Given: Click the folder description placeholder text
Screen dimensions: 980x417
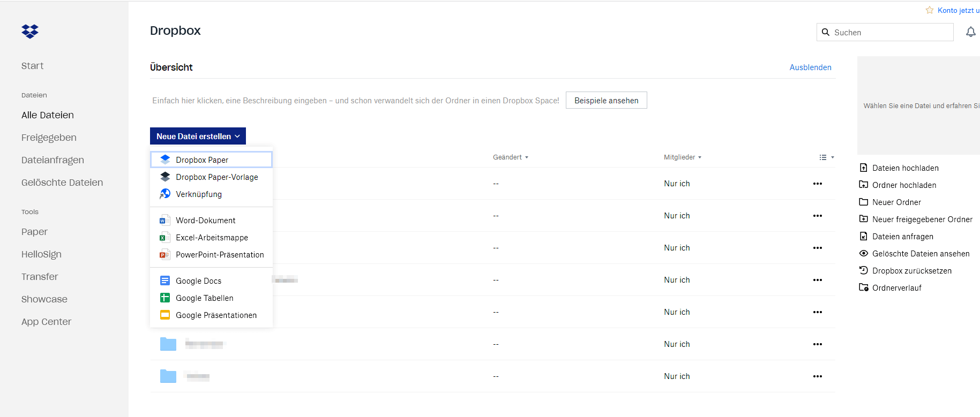Looking at the screenshot, I should [x=355, y=100].
